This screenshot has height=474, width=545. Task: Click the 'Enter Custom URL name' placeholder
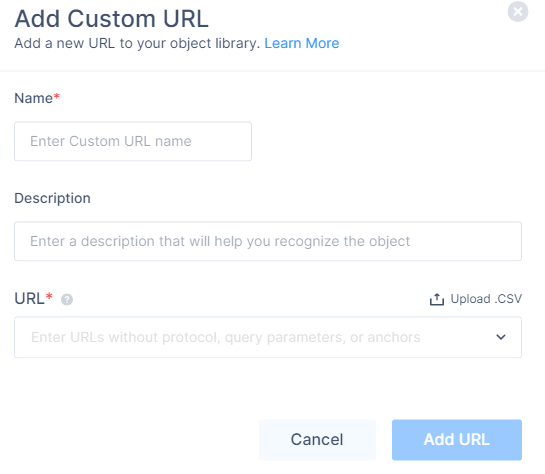(111, 141)
